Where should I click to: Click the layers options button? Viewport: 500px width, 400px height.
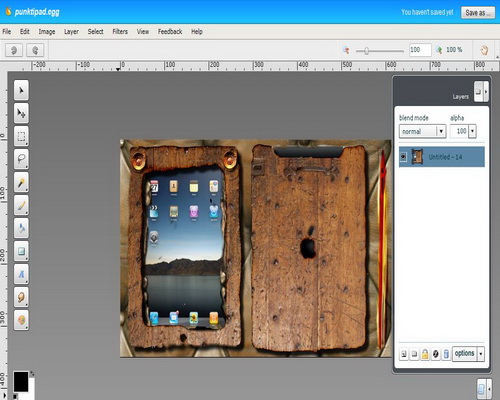[464, 354]
